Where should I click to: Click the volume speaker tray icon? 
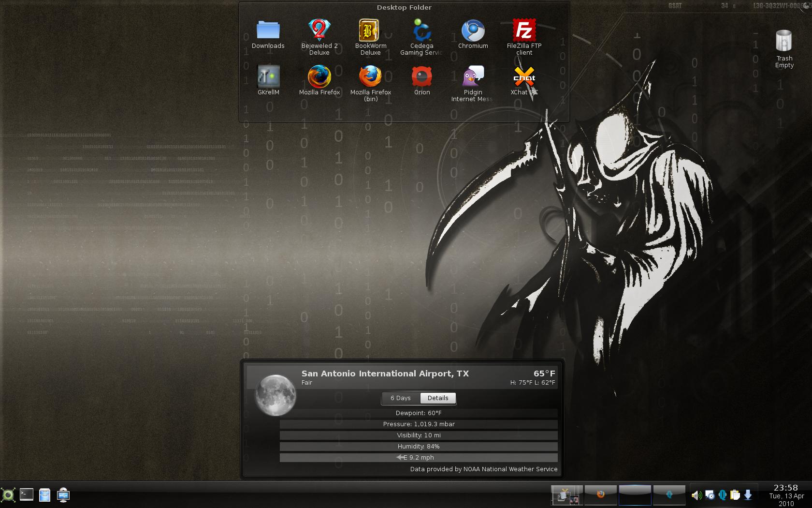point(696,495)
